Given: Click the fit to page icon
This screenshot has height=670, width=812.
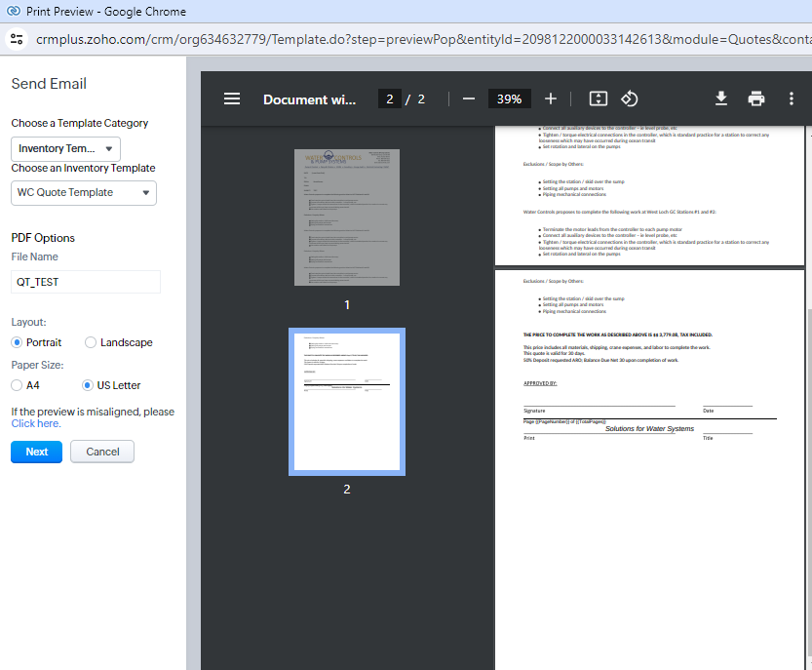Looking at the screenshot, I should [599, 99].
